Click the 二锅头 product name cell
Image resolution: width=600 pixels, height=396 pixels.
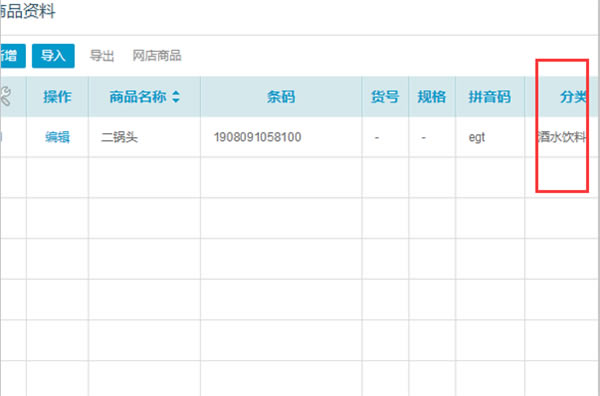(145, 137)
